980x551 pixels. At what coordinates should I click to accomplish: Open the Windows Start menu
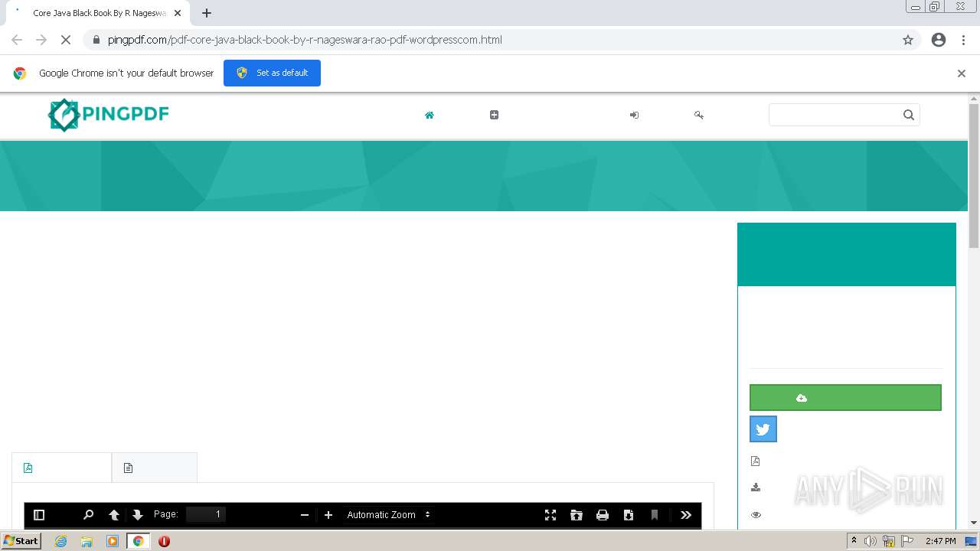pyautogui.click(x=21, y=540)
